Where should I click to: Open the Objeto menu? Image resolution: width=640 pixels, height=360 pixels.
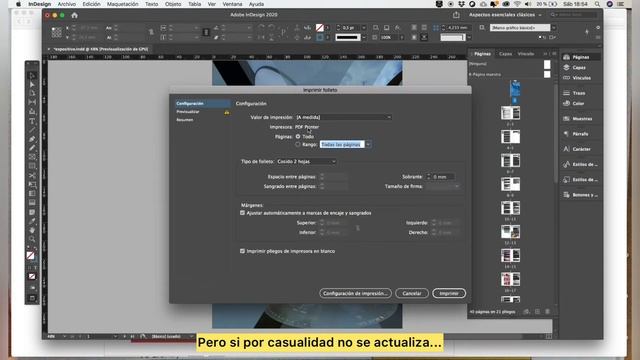pos(173,4)
